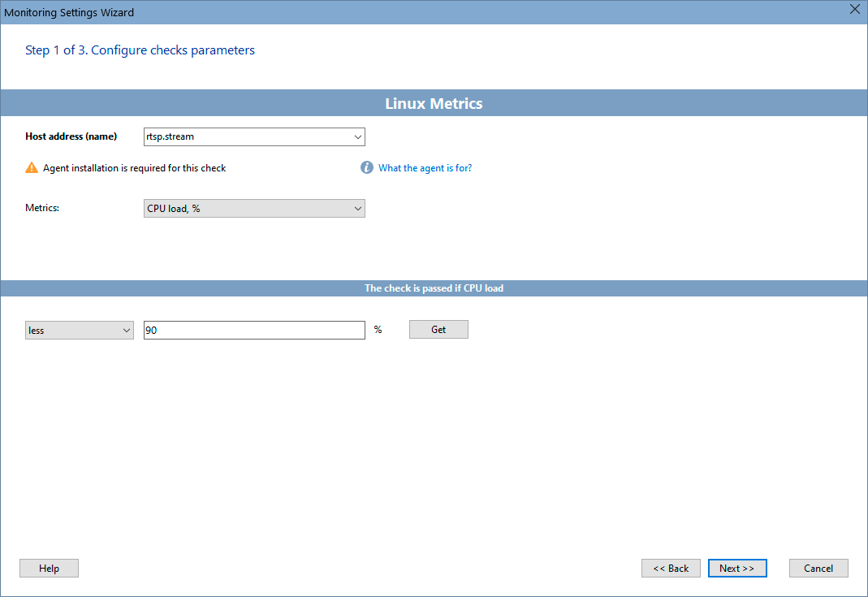Viewport: 868px width, 597px height.
Task: Select the rtsp.stream host entry
Action: pyautogui.click(x=244, y=136)
